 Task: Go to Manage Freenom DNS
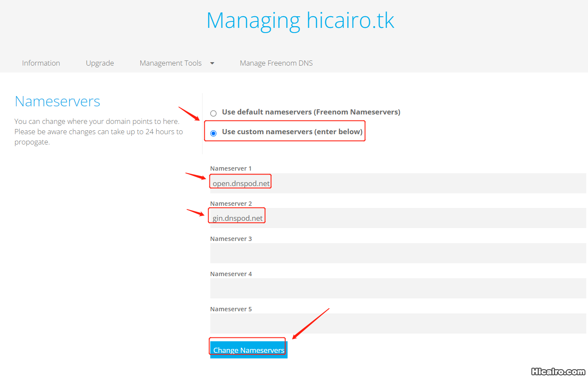tap(276, 63)
